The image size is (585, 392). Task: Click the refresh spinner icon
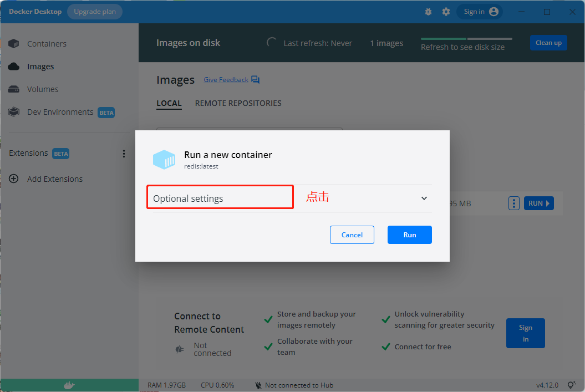(271, 43)
